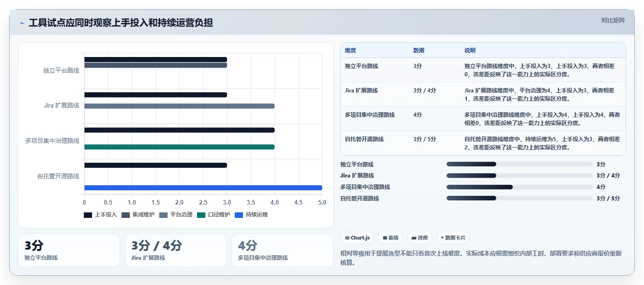Viewport: 644px width, 285px height.
Task: Click the 3分 / 4分 value in the table
Action: coord(424,91)
